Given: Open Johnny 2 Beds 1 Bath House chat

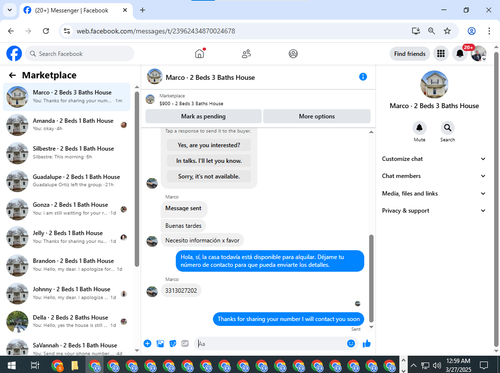Looking at the screenshot, I should pos(67,293).
